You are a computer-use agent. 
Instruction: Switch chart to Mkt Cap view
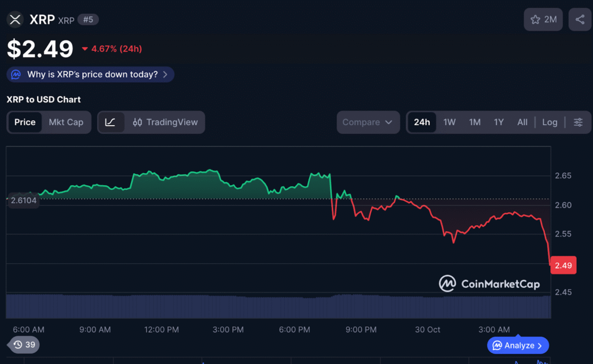[x=66, y=122]
